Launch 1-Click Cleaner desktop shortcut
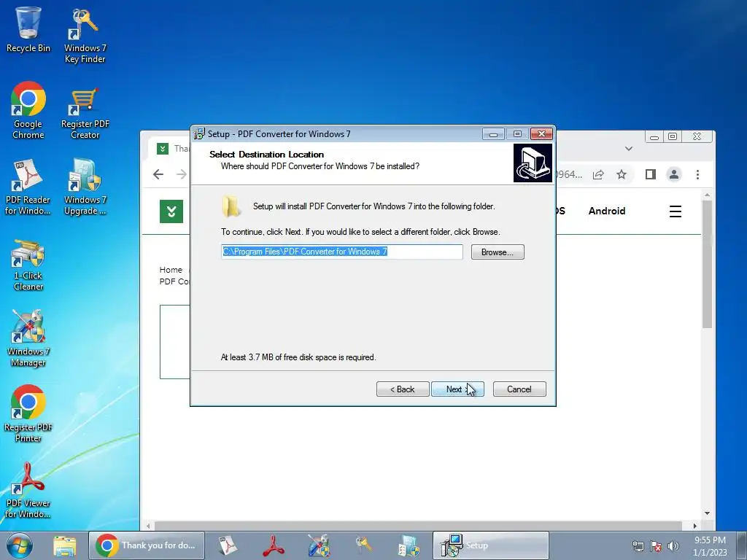 click(28, 265)
